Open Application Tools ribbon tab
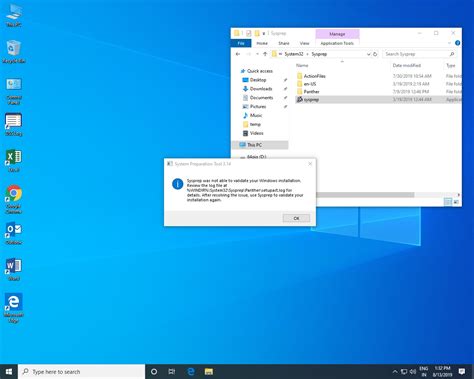 (337, 43)
